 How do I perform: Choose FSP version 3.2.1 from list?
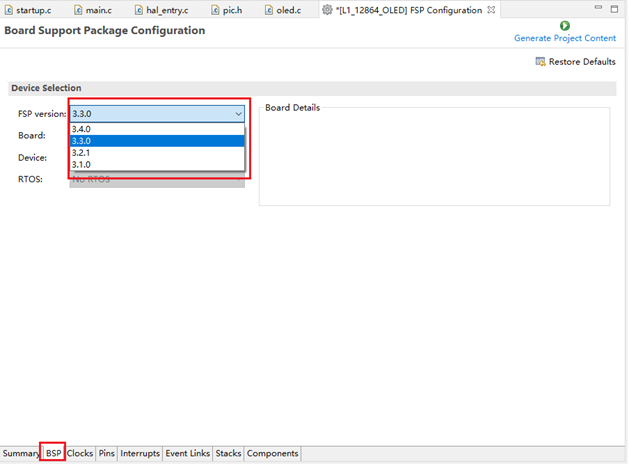coord(157,153)
